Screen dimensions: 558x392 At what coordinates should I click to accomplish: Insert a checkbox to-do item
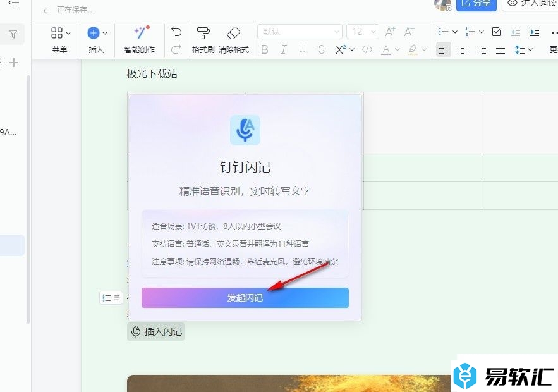click(x=497, y=32)
